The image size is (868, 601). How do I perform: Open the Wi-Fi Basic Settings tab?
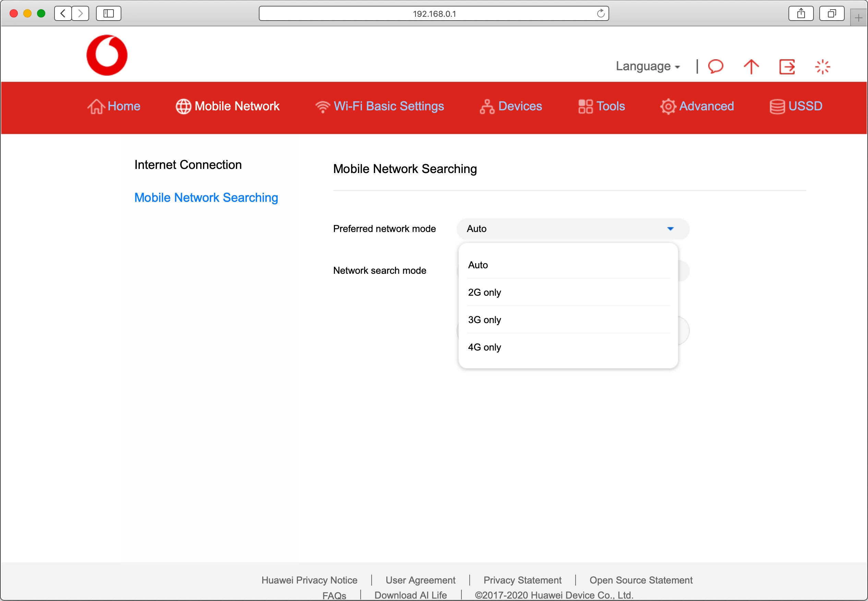[380, 106]
